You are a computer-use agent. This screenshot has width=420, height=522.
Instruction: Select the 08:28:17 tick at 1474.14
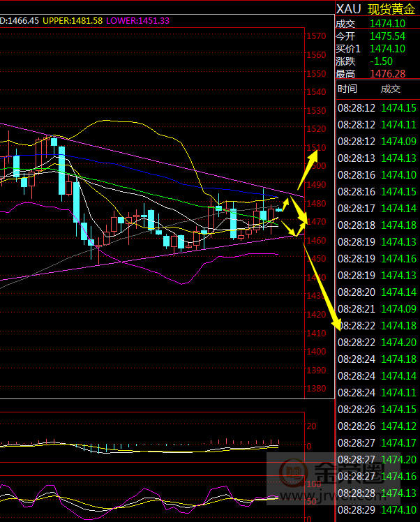[x=377, y=209]
